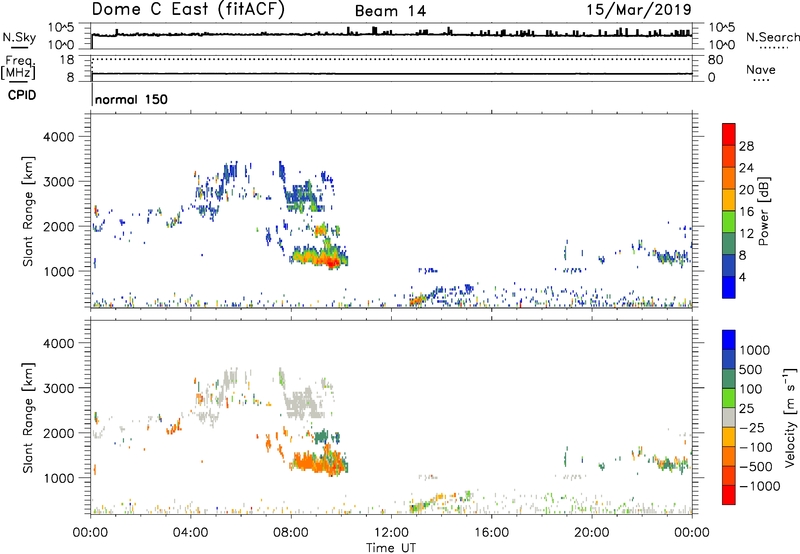Click the 'N.Search' legend label
Viewport: 800px width, 554px height.
point(773,37)
